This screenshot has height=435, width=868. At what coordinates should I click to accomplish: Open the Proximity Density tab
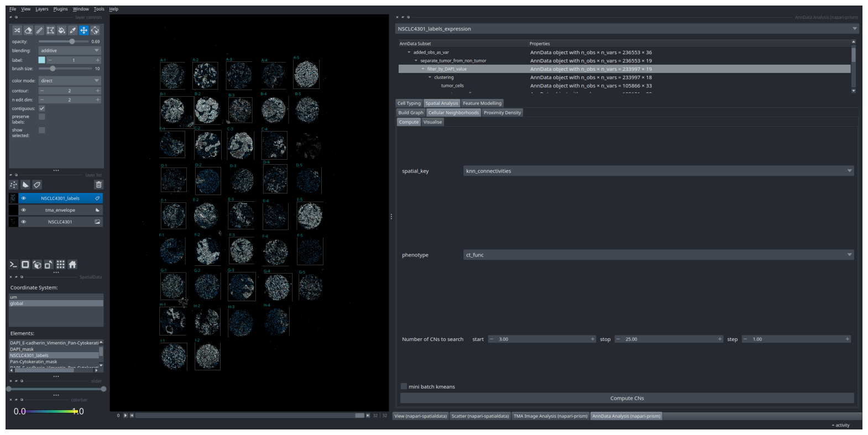point(502,113)
